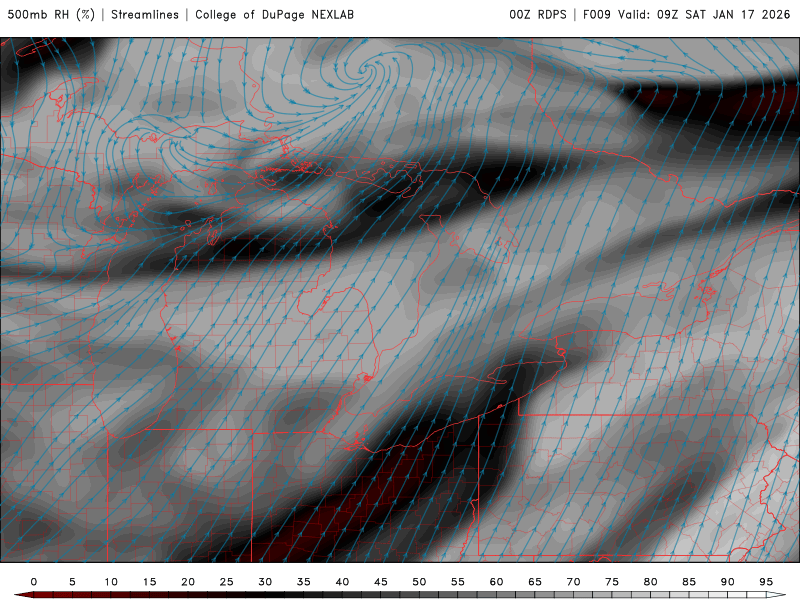This screenshot has width=800, height=600.
Task: Click the "55" label on the scale
Action: [x=458, y=582]
